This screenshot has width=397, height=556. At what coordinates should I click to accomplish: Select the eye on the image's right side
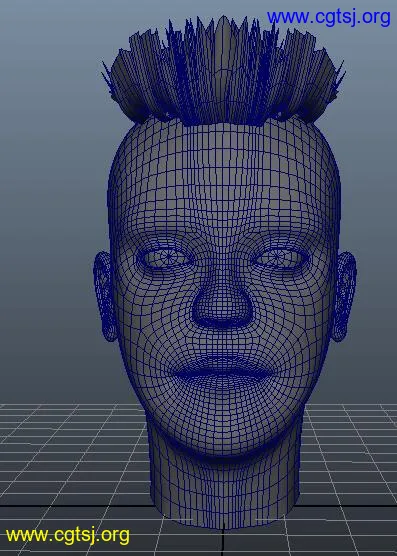[281, 257]
